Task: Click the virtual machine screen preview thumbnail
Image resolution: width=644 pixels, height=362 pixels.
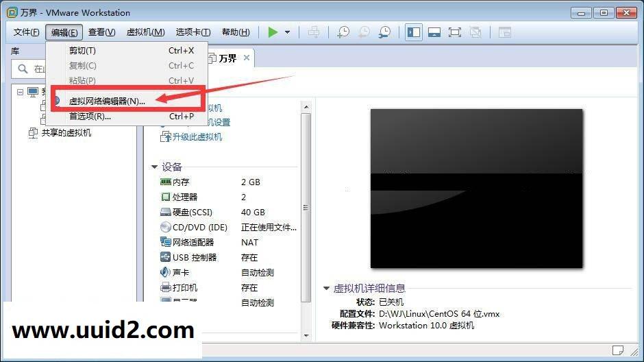Action: 476,189
